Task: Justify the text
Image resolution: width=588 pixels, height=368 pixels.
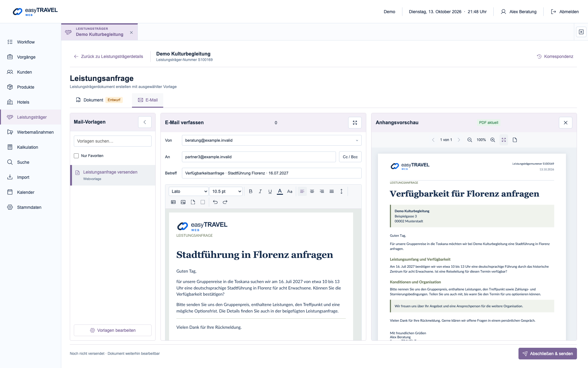Action: coord(332,191)
